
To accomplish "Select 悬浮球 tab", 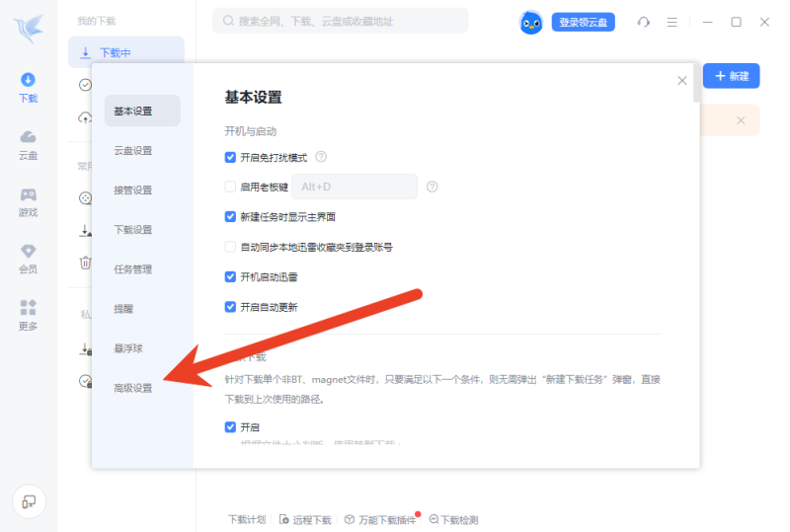I will coord(128,348).
